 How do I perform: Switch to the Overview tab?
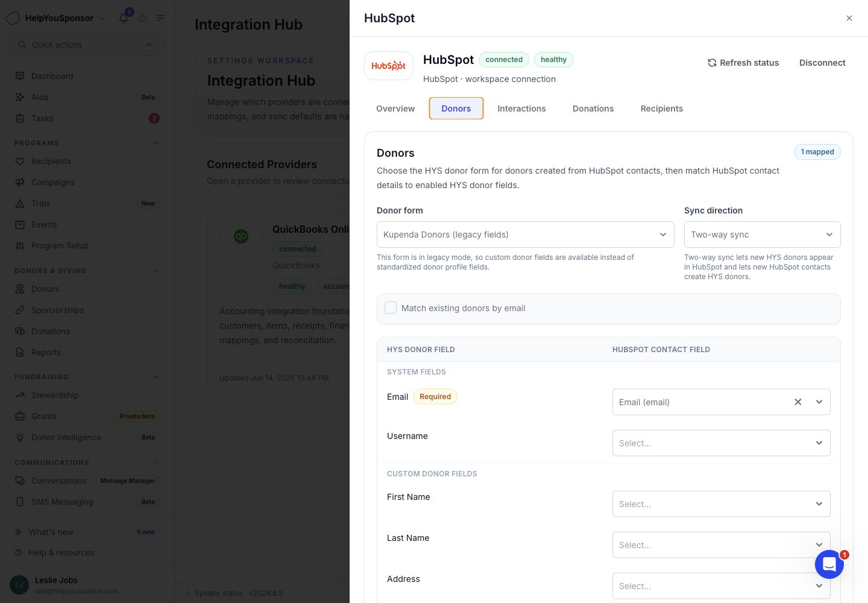point(395,109)
